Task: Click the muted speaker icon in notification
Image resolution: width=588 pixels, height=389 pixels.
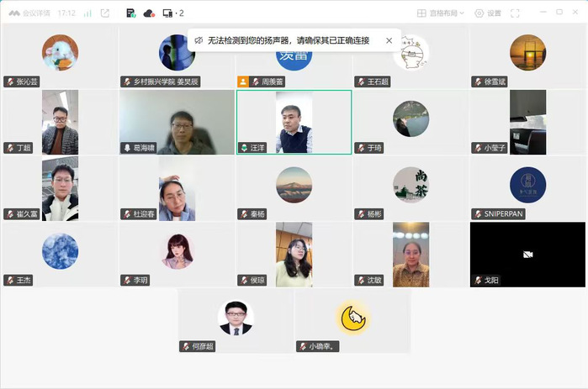Action: click(x=198, y=40)
